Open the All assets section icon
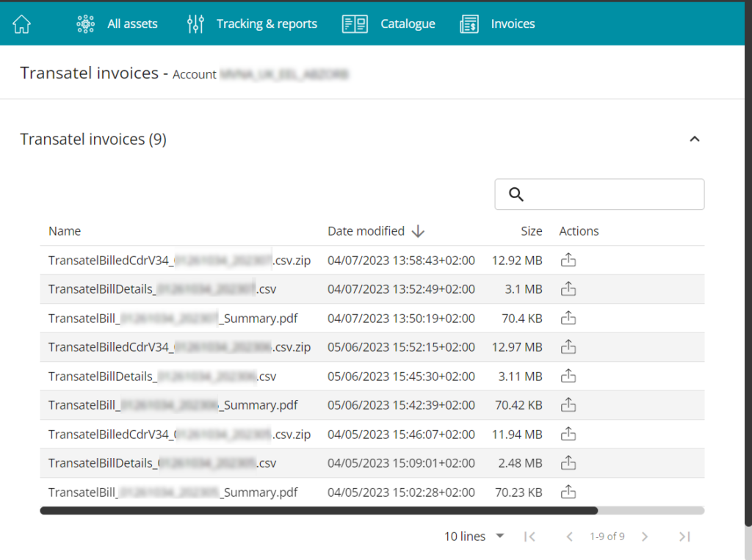 [85, 23]
